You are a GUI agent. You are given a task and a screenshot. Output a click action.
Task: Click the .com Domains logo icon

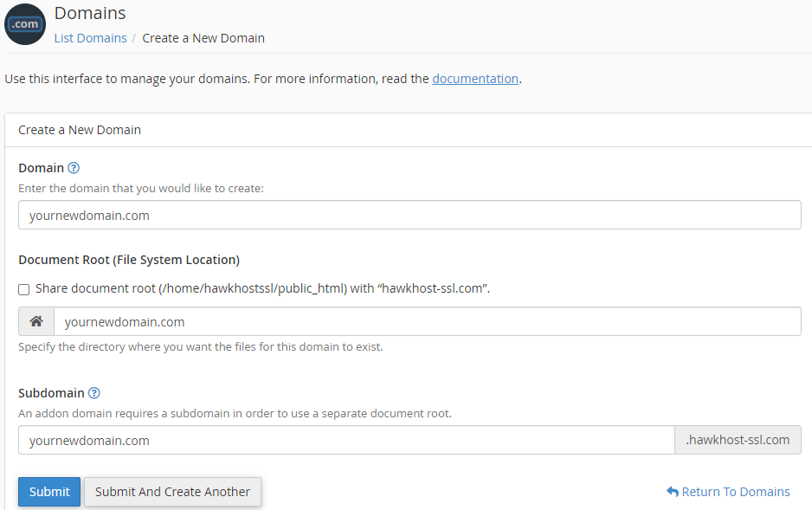(25, 24)
